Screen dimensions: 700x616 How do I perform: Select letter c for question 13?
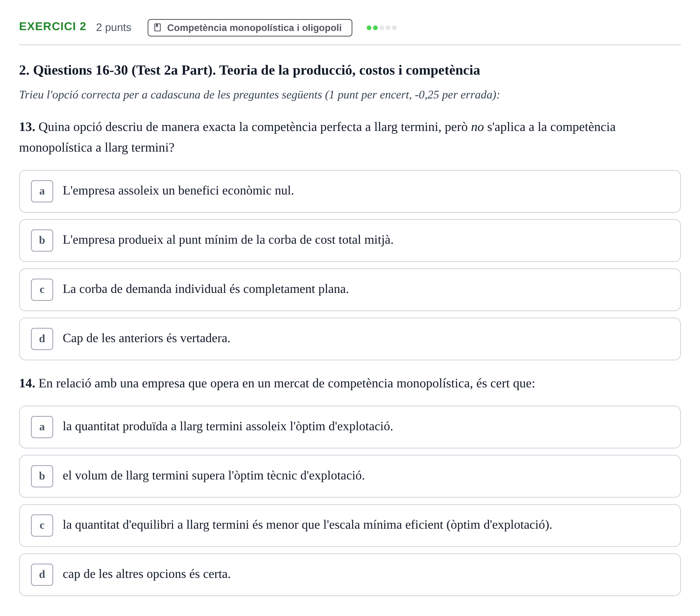[42, 290]
